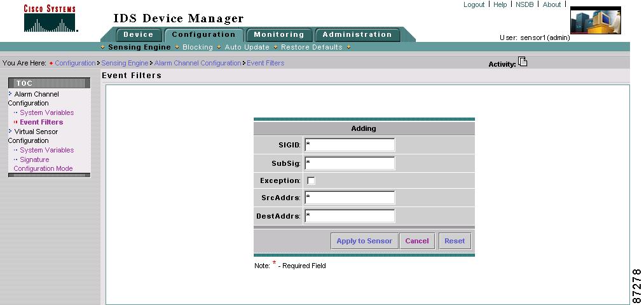This screenshot has width=644, height=305.
Task: Select Event Filters in the TOC
Action: click(x=41, y=122)
